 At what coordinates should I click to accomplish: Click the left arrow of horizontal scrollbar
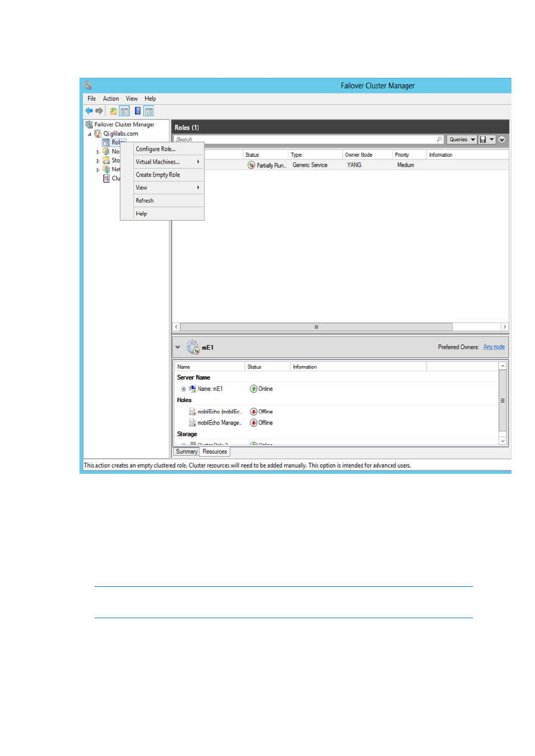coord(176,327)
